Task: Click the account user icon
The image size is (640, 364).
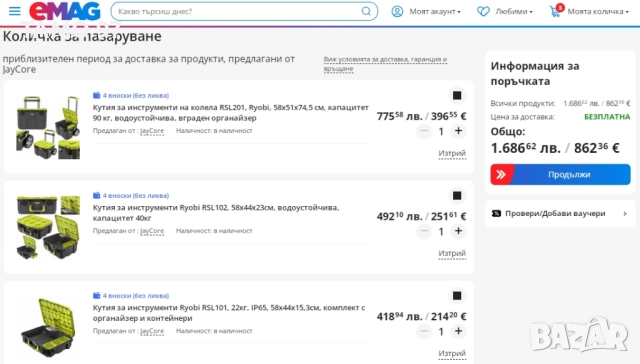Action: (397, 11)
